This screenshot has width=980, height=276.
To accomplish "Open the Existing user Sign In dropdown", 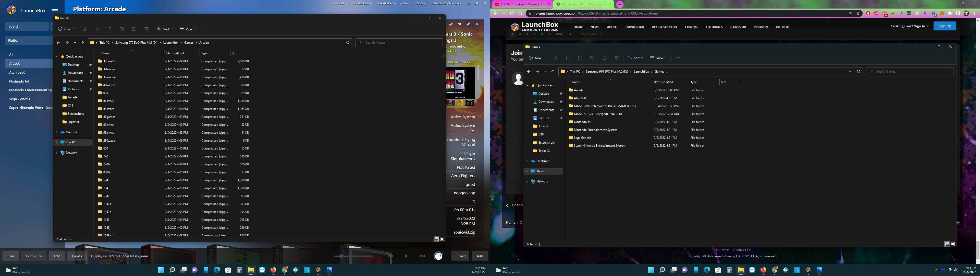I will pos(909,26).
